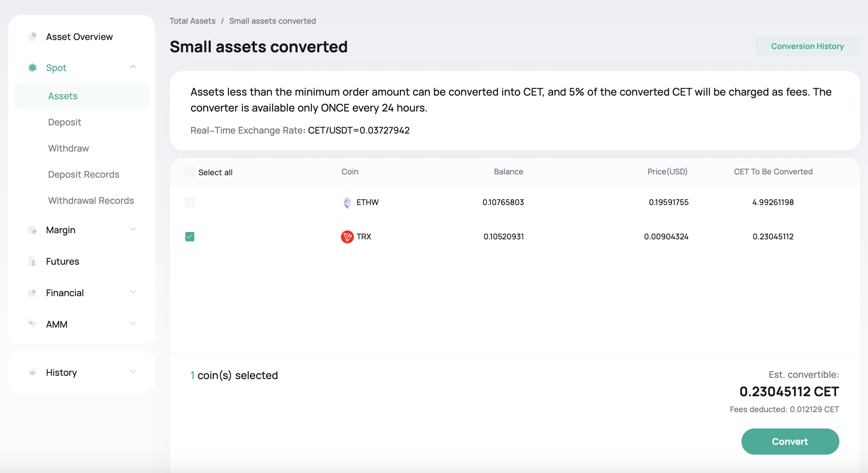This screenshot has width=868, height=473.
Task: Expand the AMM section chevron
Action: pos(133,324)
